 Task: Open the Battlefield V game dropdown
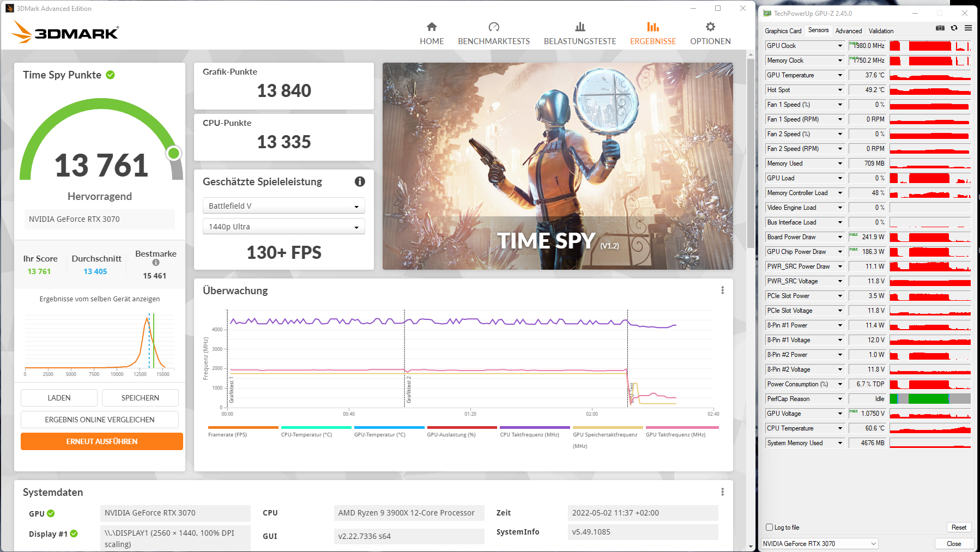tap(284, 206)
